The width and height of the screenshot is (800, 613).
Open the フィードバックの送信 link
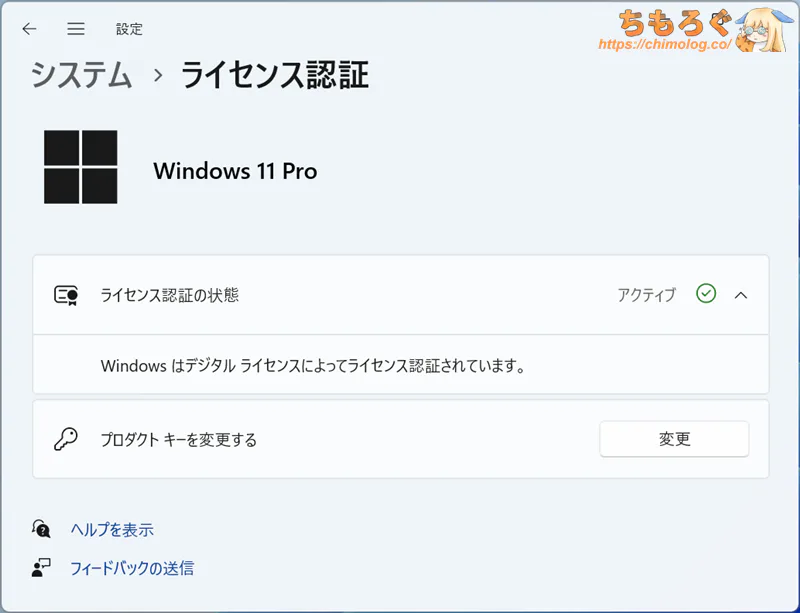[x=132, y=568]
